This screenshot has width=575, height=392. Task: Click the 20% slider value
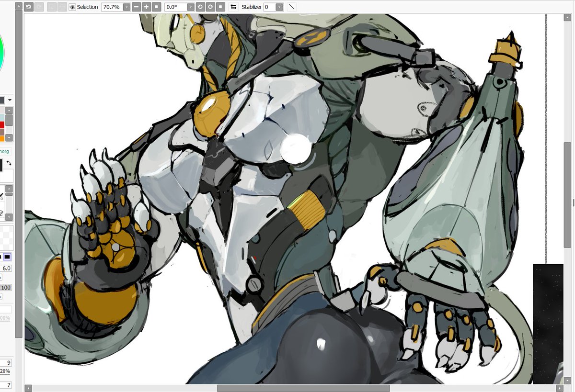(x=5, y=371)
